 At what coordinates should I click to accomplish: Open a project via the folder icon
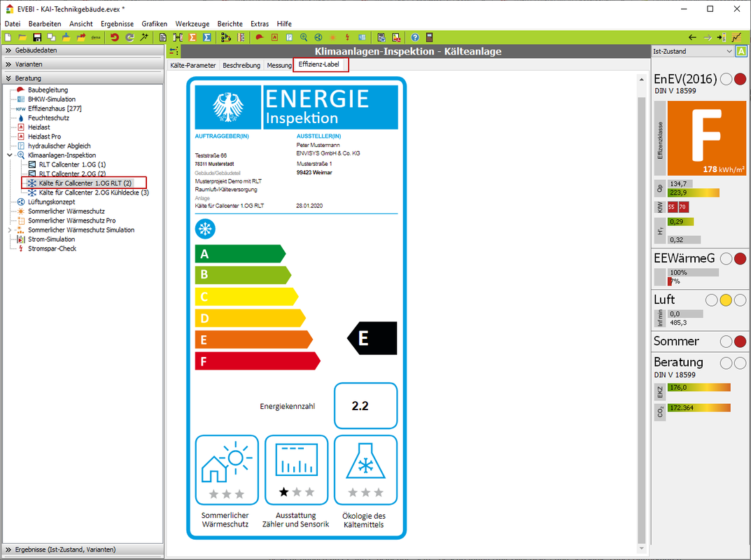pos(22,37)
